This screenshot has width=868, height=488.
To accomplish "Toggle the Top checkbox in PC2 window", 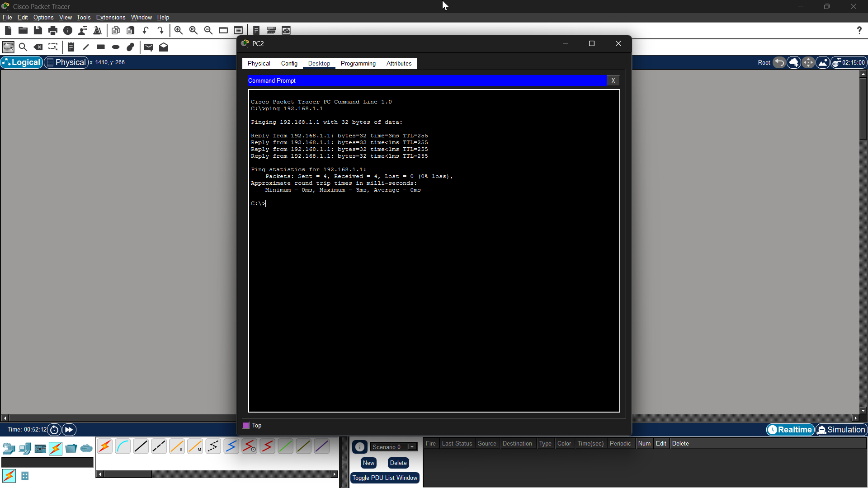I will pos(246,425).
